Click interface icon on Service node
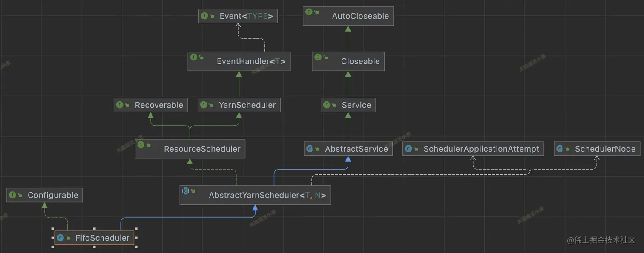Screen dimensions: 644x253 (x=327, y=105)
